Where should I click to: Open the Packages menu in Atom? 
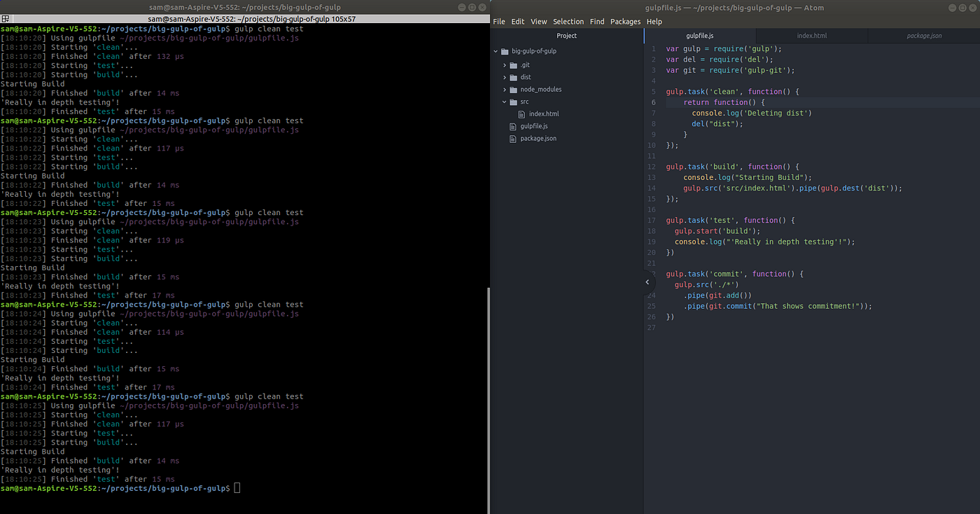click(x=625, y=21)
